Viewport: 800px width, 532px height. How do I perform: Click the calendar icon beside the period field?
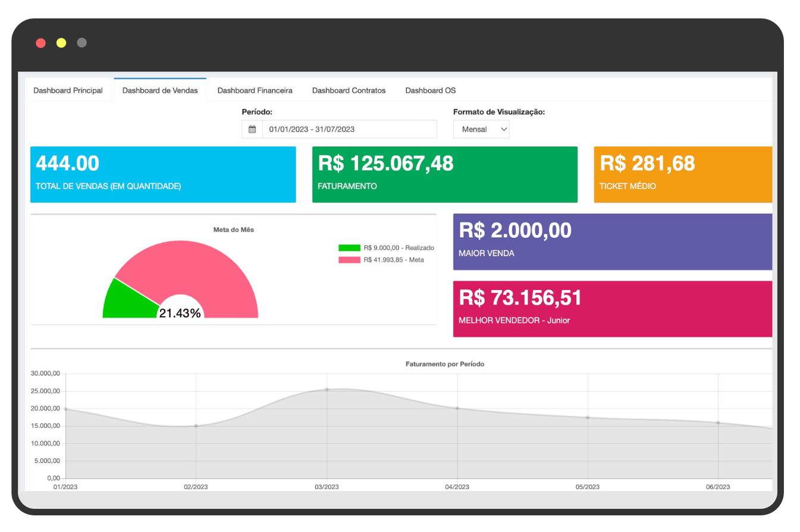click(x=252, y=130)
